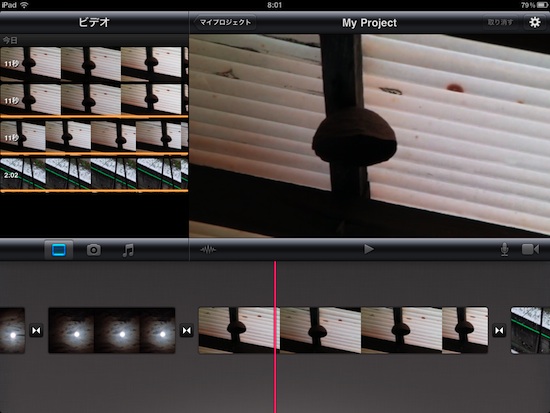Screen dimensions: 550x413
Task: Tap the 取り消す undo button
Action: click(x=501, y=22)
